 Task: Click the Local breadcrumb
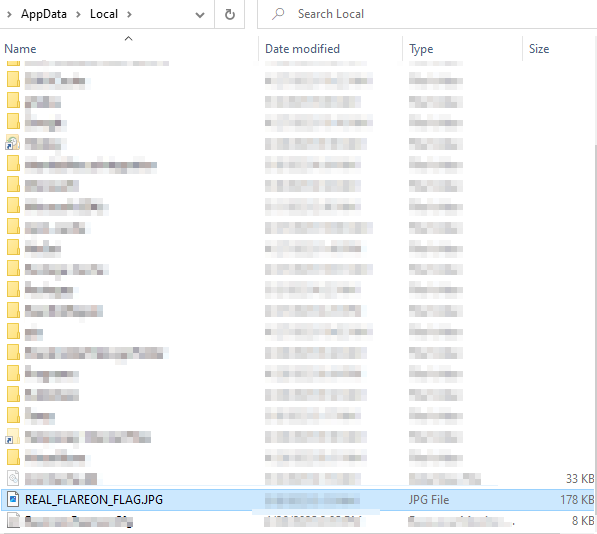pos(104,14)
